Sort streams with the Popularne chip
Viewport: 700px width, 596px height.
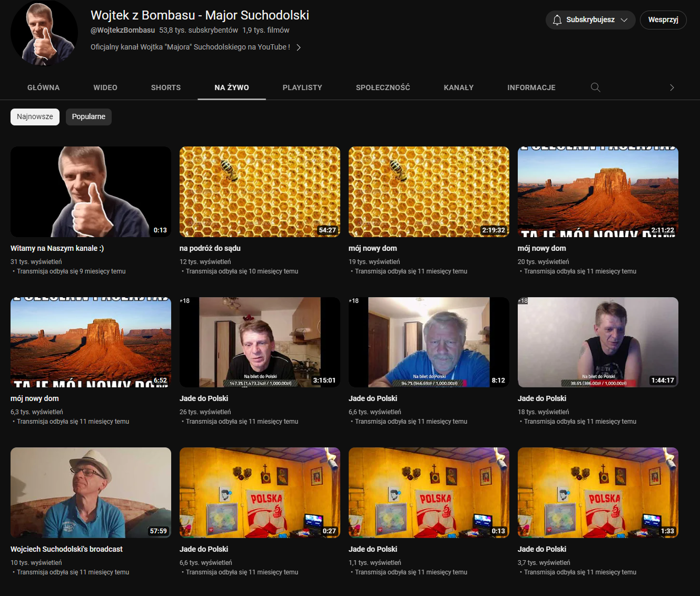tap(88, 117)
